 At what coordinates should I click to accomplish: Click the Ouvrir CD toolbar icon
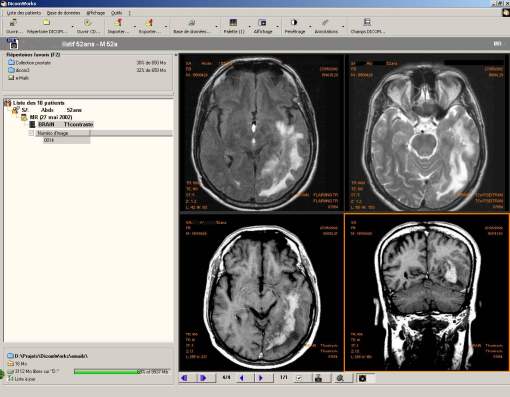pos(88,23)
